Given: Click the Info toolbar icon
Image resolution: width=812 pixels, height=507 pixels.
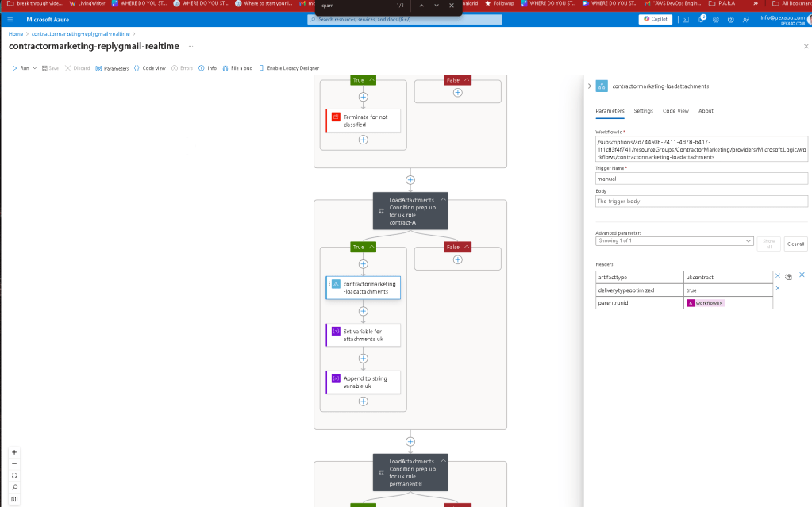Looking at the screenshot, I should [202, 68].
